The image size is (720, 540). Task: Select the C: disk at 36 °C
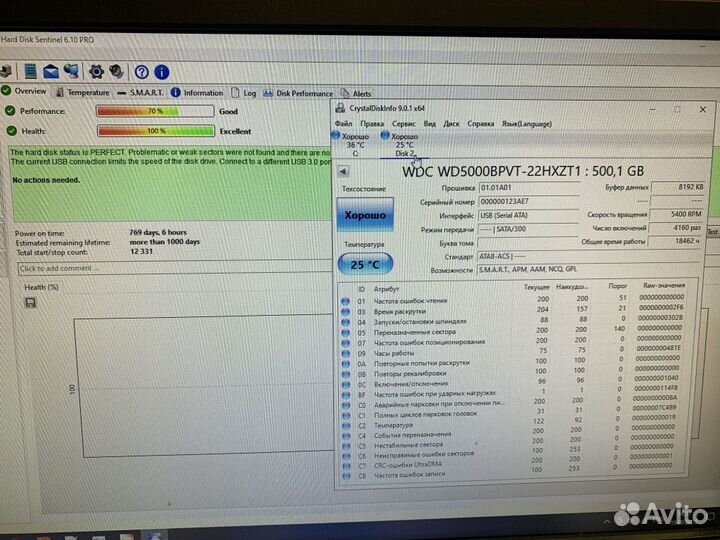click(x=352, y=145)
